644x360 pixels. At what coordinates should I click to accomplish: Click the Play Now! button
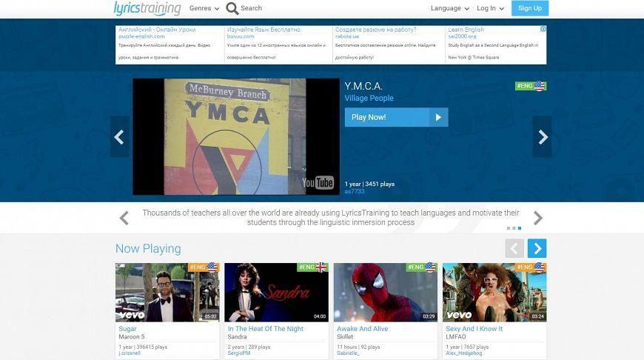(396, 117)
